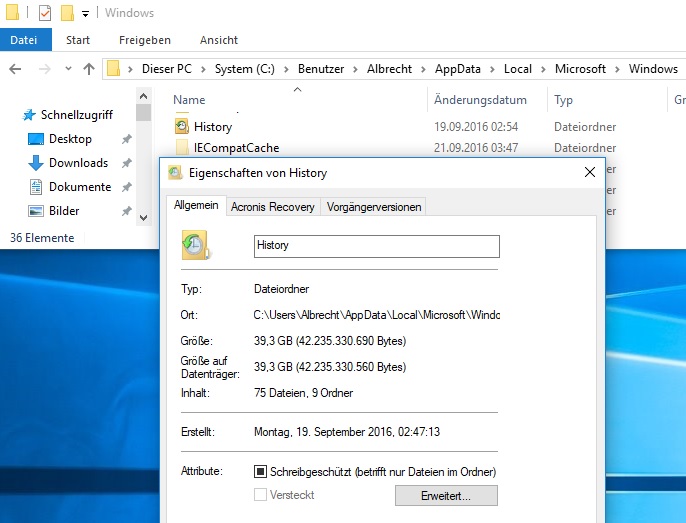Navigate to Microsoft breadcrumb folder
This screenshot has width=686, height=523.
(580, 69)
